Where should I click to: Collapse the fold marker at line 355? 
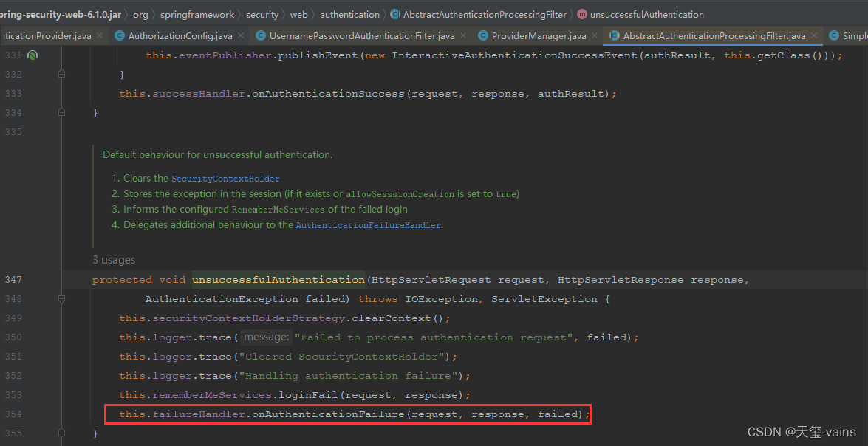click(x=61, y=433)
